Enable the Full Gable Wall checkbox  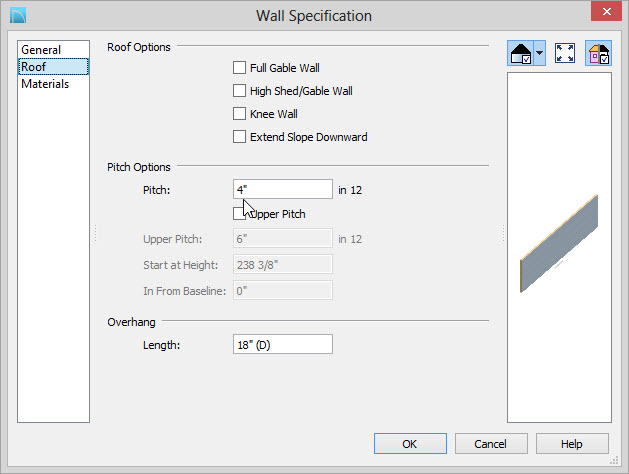coord(239,68)
